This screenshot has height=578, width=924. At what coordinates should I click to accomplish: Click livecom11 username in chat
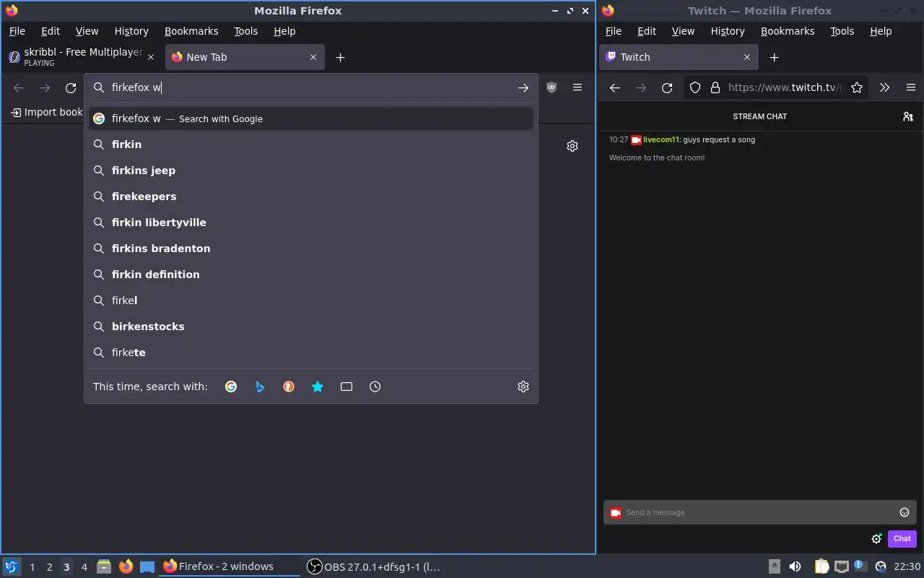click(x=661, y=139)
